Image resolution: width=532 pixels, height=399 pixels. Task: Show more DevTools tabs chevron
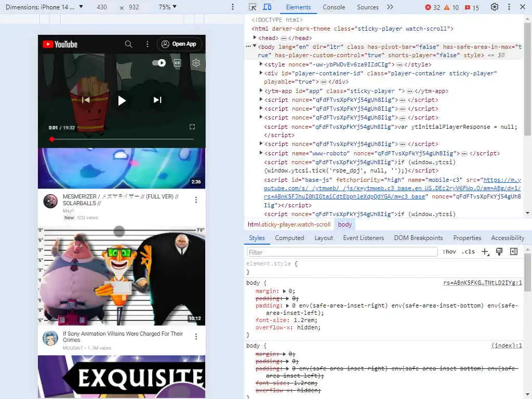click(390, 7)
